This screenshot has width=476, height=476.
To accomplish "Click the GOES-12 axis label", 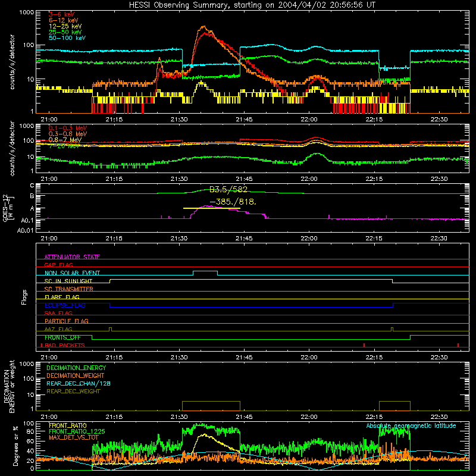I will coord(8,208).
